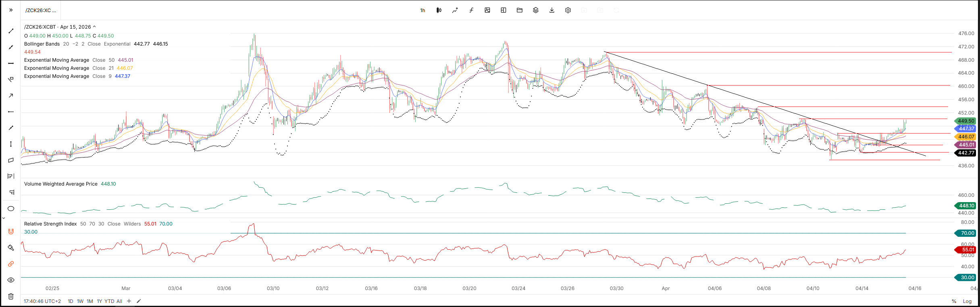
Task: Select the parallelogram channel shape tool
Action: [11, 160]
